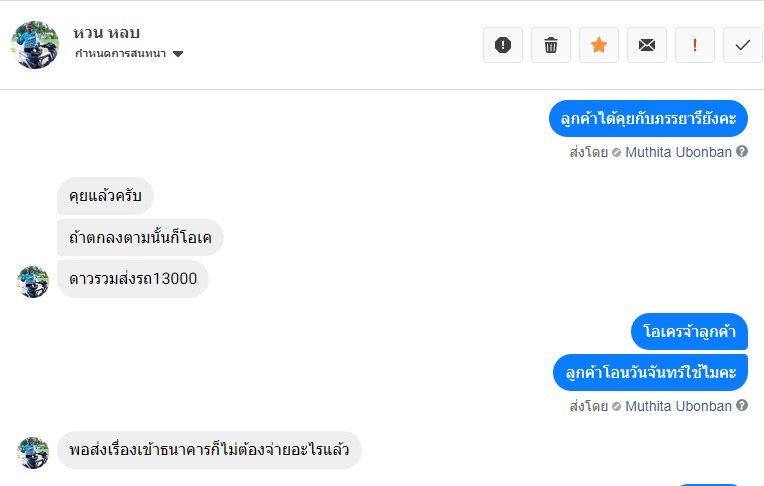Click avatar next to พอส่งเรื่องเข้าธนาคาร message
This screenshot has height=486, width=764.
point(33,452)
